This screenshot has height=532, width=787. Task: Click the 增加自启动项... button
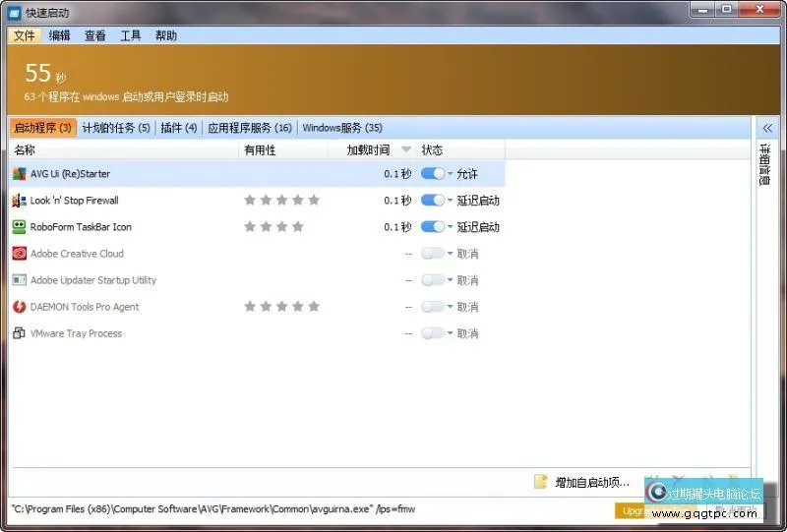[x=591, y=482]
